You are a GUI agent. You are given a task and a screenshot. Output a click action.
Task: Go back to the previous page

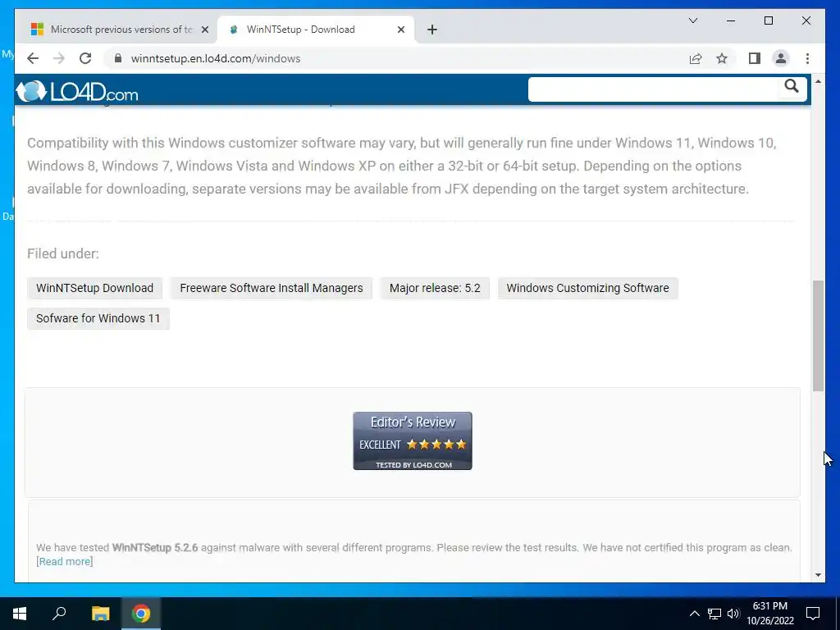(33, 58)
